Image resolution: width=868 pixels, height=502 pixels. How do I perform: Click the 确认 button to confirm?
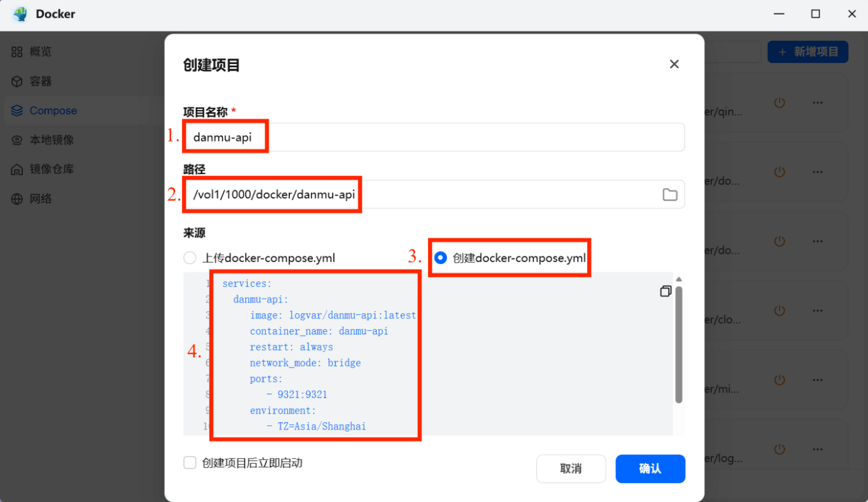(x=650, y=469)
